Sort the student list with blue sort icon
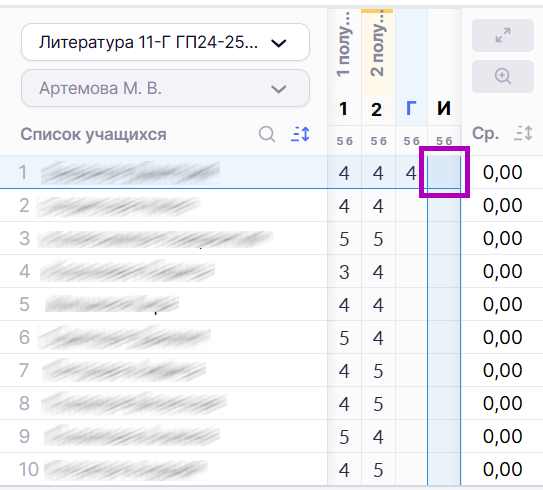The image size is (543, 490). (300, 134)
